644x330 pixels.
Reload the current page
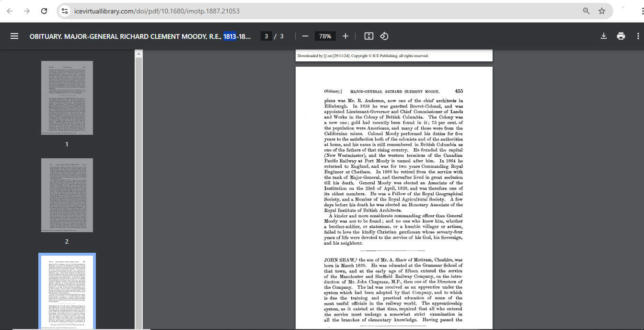coord(44,11)
